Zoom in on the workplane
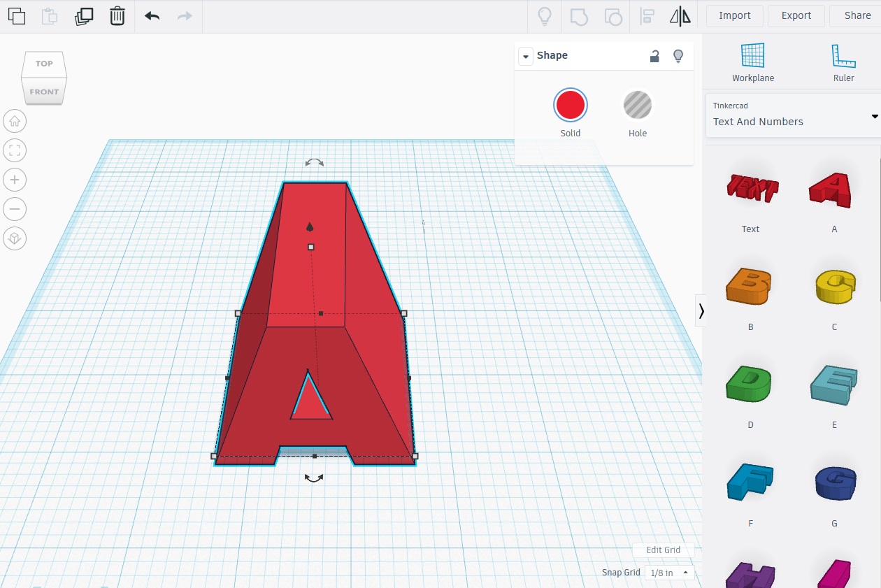 point(15,180)
